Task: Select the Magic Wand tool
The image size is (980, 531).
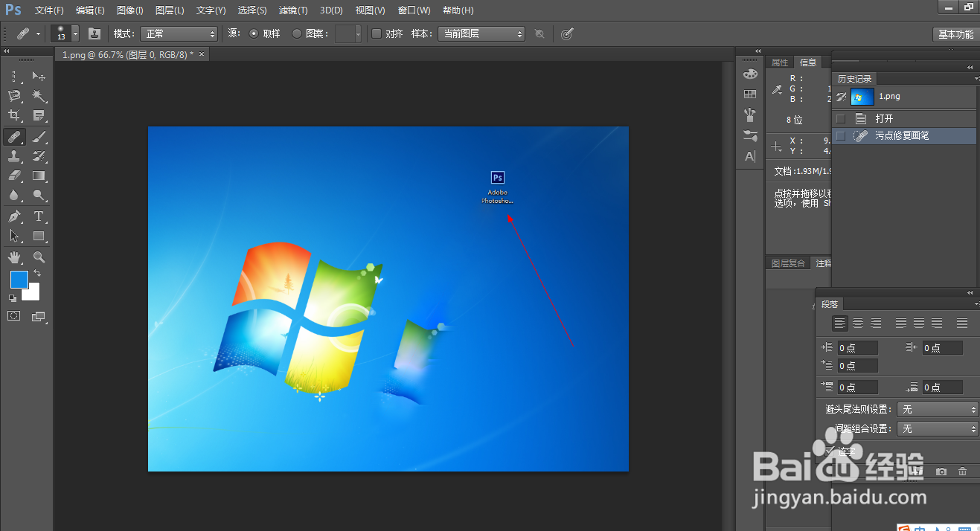Action: point(39,96)
